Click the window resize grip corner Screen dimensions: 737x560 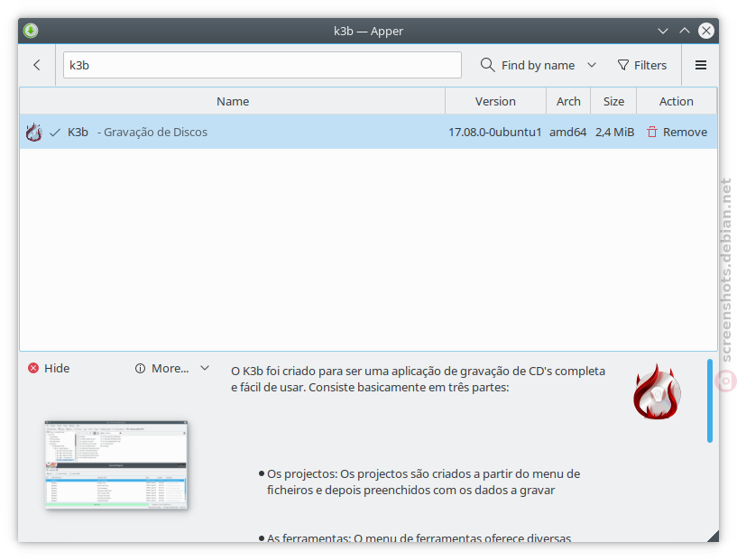click(713, 536)
